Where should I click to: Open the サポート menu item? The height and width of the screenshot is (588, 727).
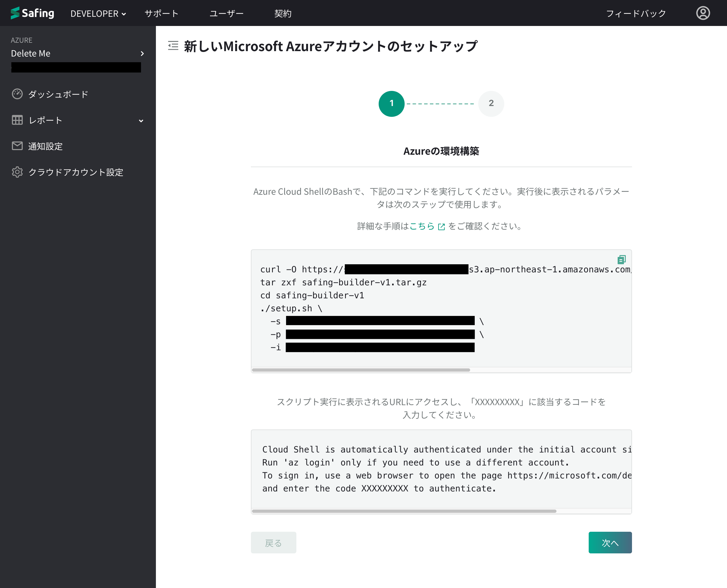(161, 14)
